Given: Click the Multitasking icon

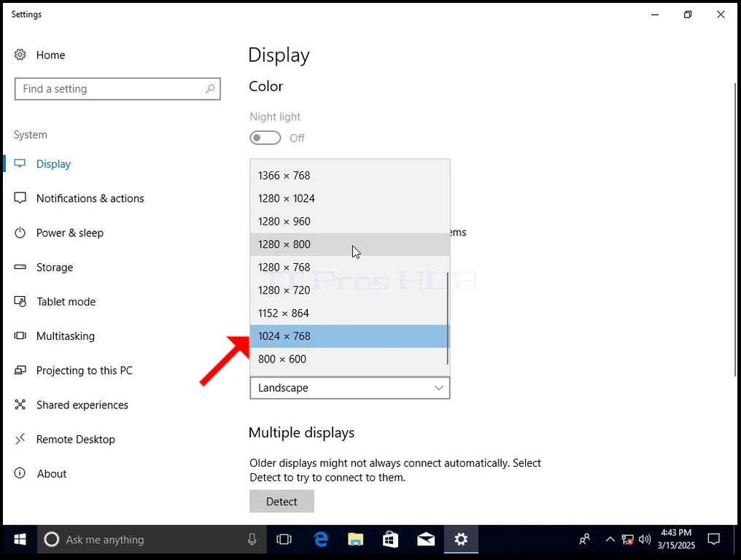Looking at the screenshot, I should pos(20,336).
